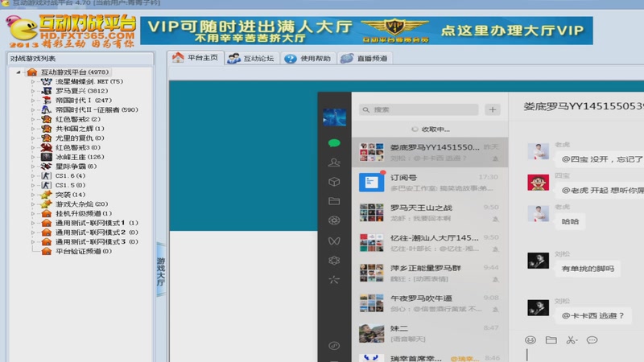Select the 尤里的复仇 tree row
This screenshot has width=644, height=362.
click(73, 138)
